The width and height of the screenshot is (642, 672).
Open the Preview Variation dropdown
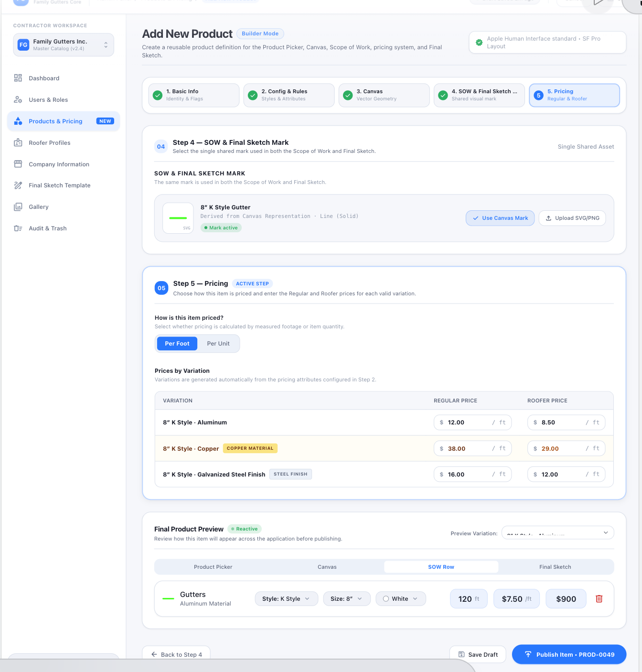(557, 533)
